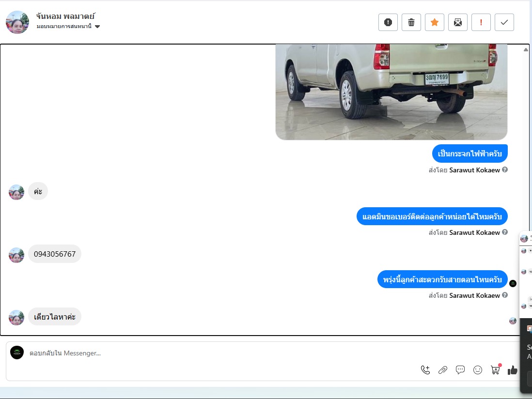Click avatar beside 0943056767
This screenshot has width=532, height=399.
tap(16, 255)
